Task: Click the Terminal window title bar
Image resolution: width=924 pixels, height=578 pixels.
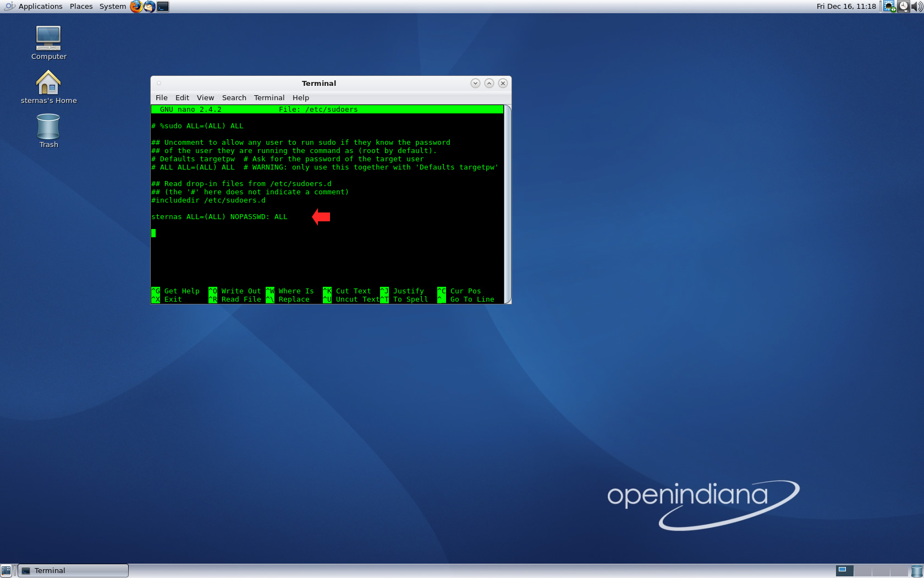Action: click(319, 83)
